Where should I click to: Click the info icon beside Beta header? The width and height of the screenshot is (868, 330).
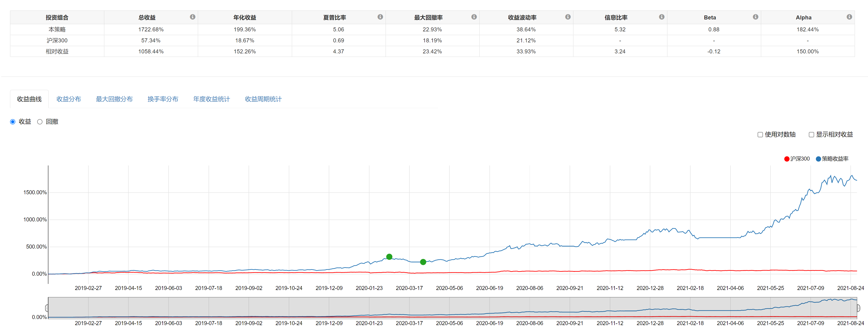tap(756, 17)
